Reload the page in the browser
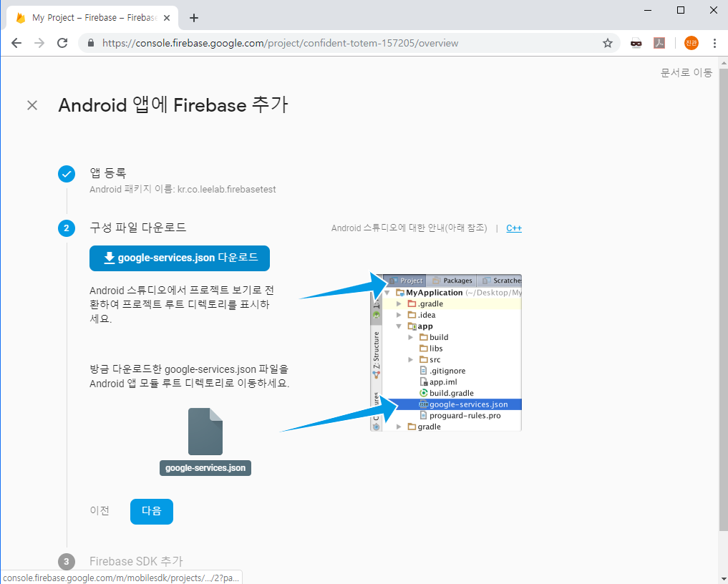Screen dimensions: 728x584 pos(62,43)
